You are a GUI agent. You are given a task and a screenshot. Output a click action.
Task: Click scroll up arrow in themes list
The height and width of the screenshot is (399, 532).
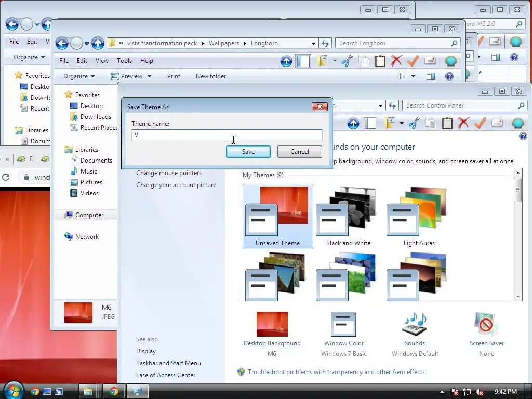tap(518, 173)
